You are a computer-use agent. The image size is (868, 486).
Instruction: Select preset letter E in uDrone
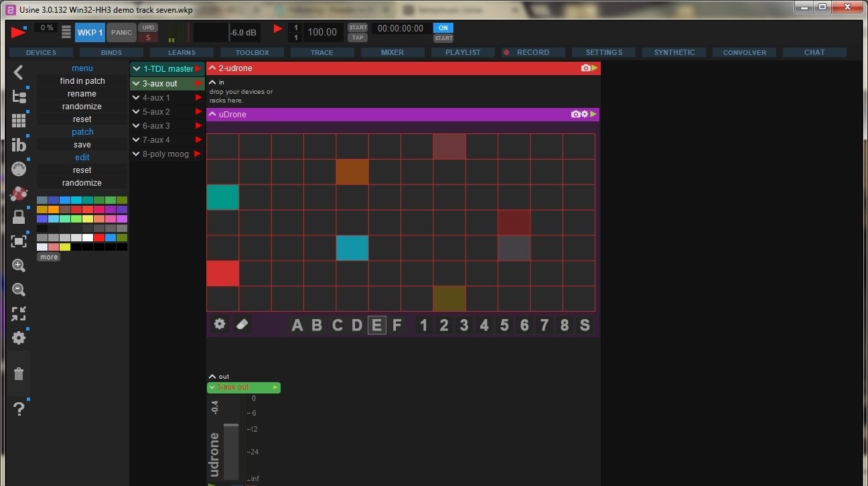pyautogui.click(x=377, y=325)
